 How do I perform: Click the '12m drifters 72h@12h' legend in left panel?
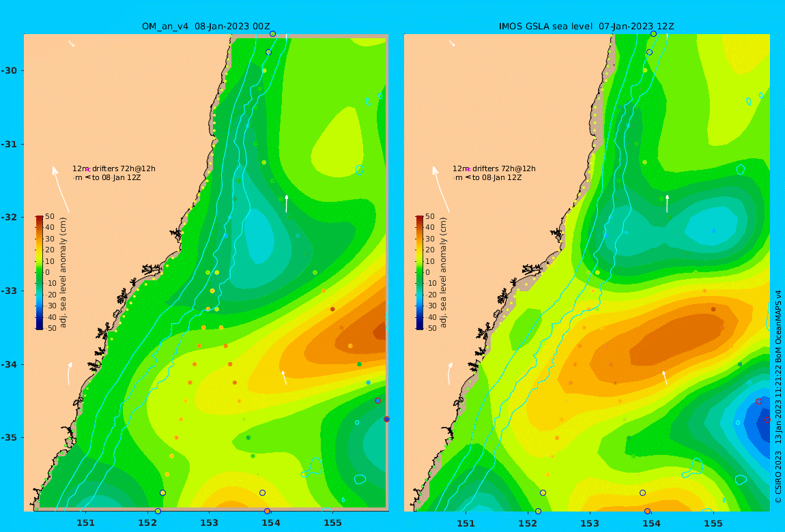tap(113, 168)
